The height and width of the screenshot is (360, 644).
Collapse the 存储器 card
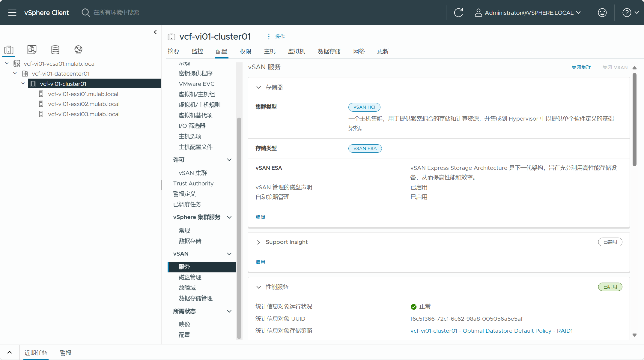point(259,87)
